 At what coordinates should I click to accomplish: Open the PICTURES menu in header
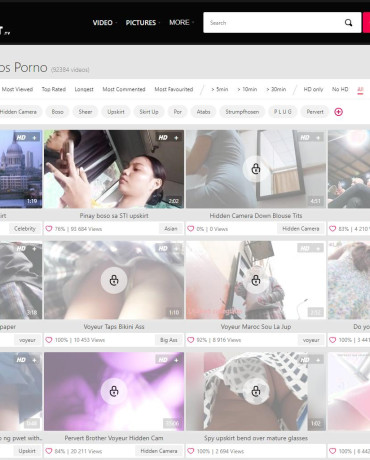[x=141, y=23]
